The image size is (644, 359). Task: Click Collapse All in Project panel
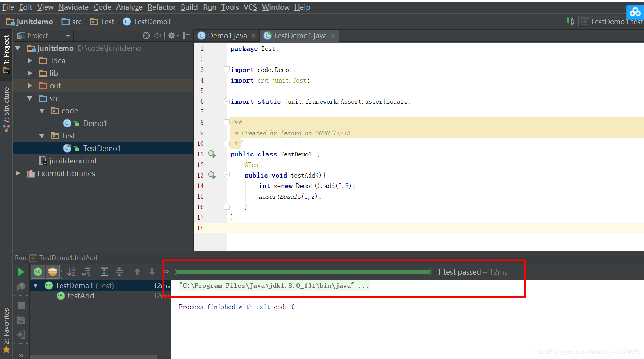click(x=157, y=36)
